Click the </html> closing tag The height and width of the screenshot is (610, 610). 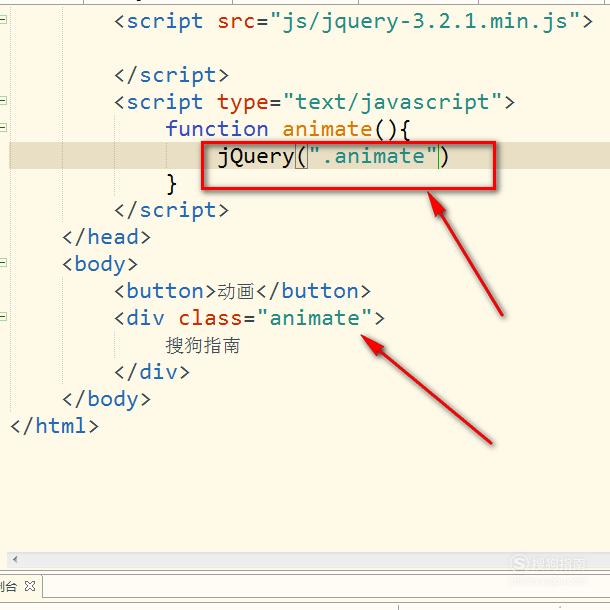[x=54, y=426]
